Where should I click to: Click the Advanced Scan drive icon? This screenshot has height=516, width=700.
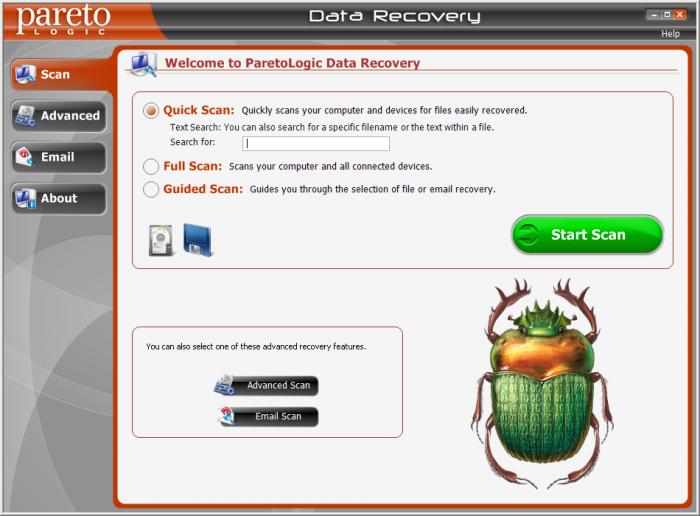click(225, 385)
